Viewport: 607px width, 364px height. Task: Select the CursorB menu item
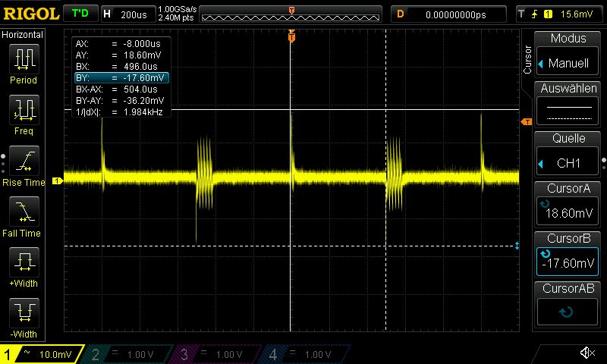coord(568,255)
